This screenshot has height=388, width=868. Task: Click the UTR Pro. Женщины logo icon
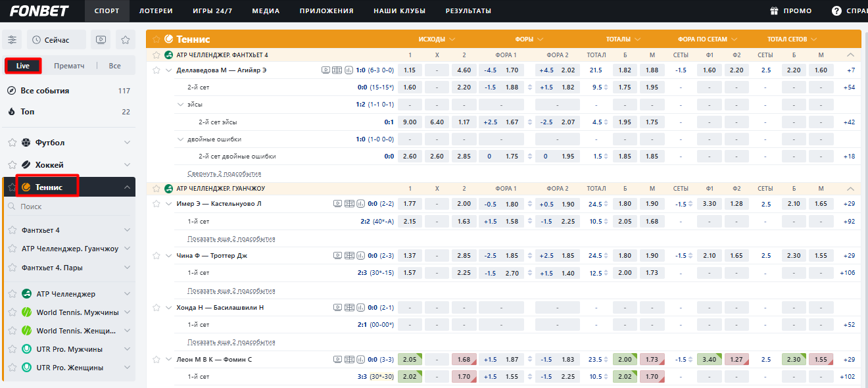click(x=26, y=368)
